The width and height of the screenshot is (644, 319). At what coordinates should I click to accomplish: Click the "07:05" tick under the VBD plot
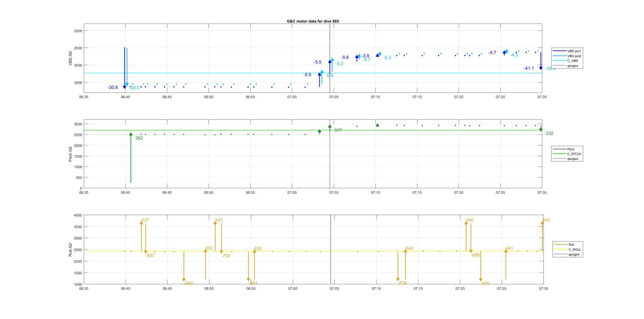pos(333,97)
